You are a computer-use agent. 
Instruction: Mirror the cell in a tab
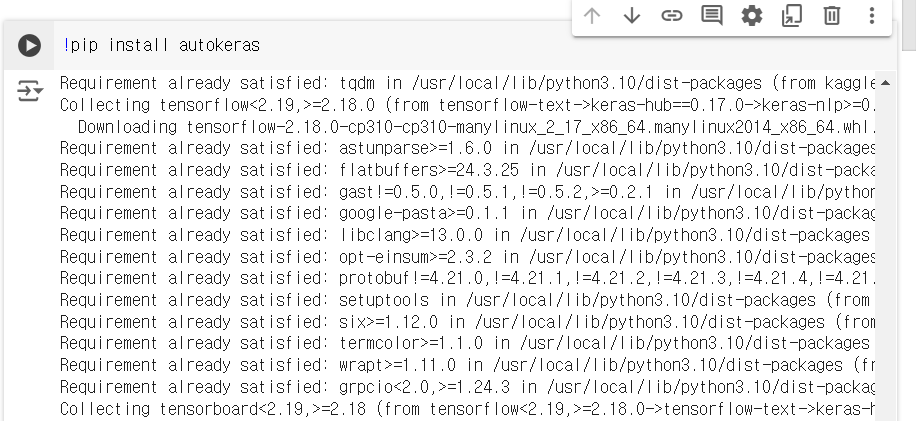(792, 16)
